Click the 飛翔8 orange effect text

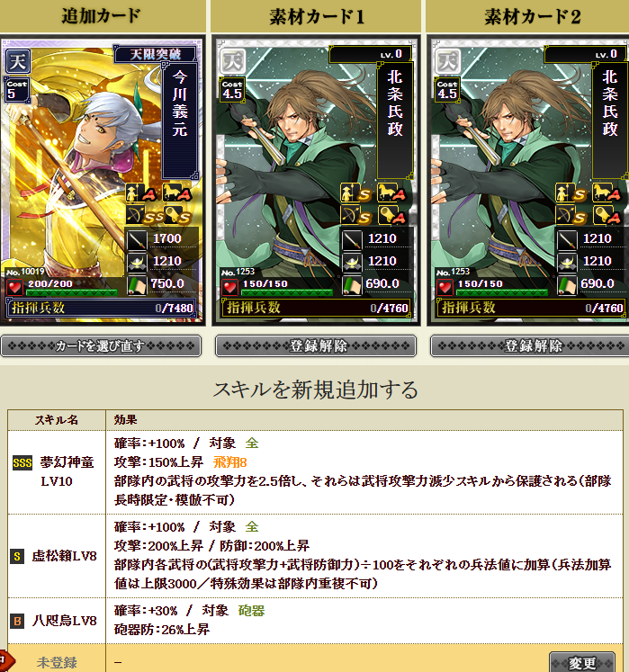(230, 462)
